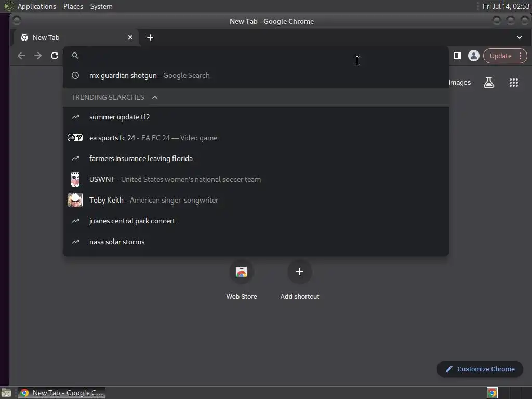Image resolution: width=532 pixels, height=399 pixels.
Task: Click the Add shortcut plus icon
Action: coord(300,272)
